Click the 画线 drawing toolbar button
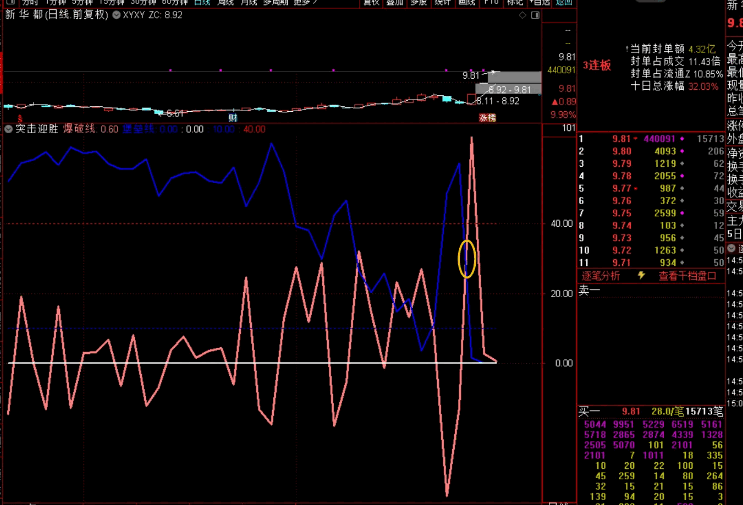Screen dimensions: 743x505 pos(465,3)
